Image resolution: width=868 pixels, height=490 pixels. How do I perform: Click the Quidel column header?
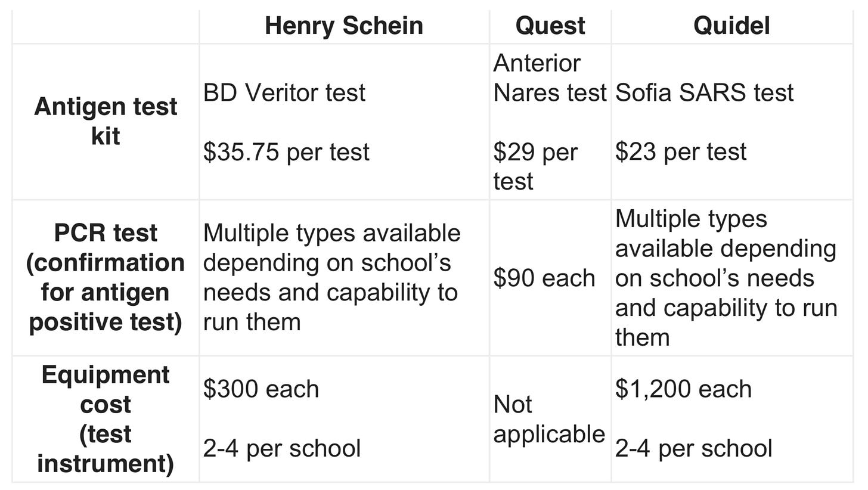pyautogui.click(x=731, y=26)
